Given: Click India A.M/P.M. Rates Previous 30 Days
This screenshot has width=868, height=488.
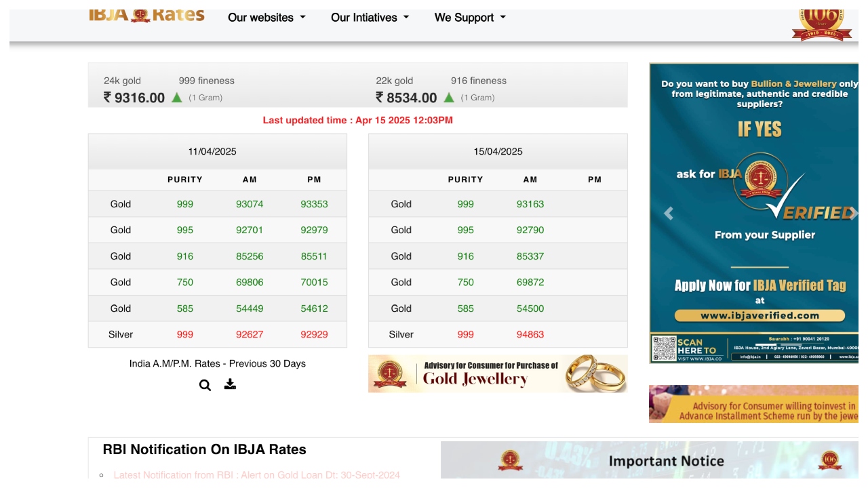Looking at the screenshot, I should click(217, 364).
